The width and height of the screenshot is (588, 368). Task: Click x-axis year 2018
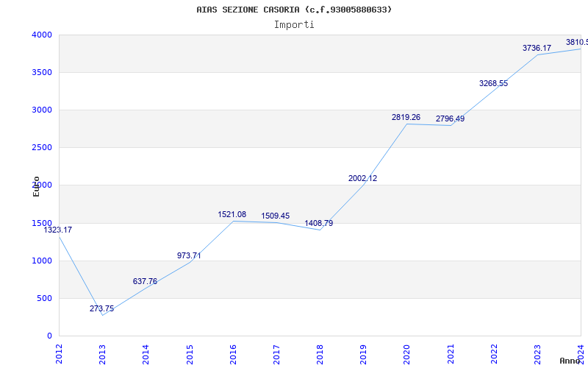tap(320, 354)
